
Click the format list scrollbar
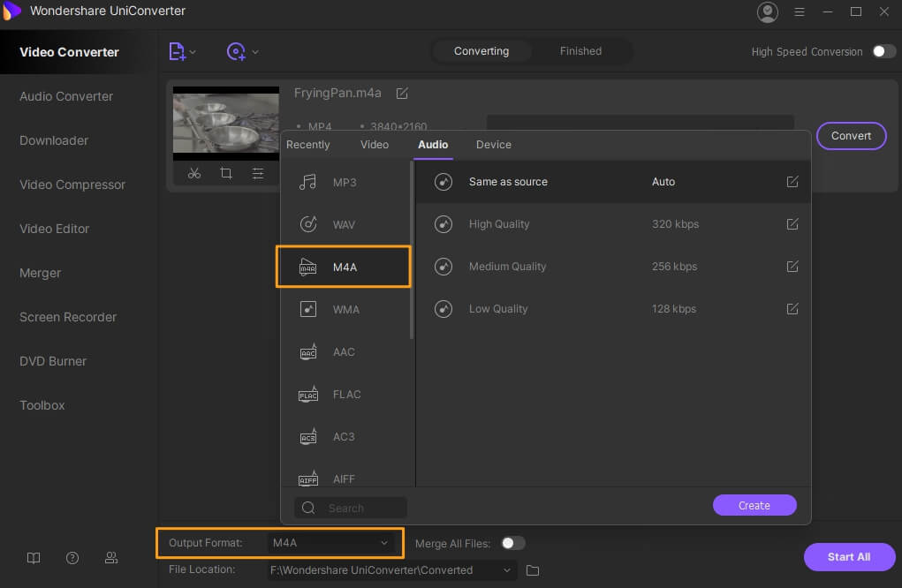coord(412,250)
